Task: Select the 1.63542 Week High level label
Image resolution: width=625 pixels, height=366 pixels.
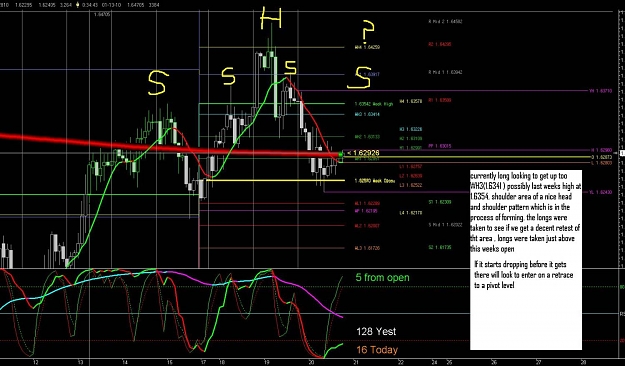Action: pyautogui.click(x=374, y=104)
